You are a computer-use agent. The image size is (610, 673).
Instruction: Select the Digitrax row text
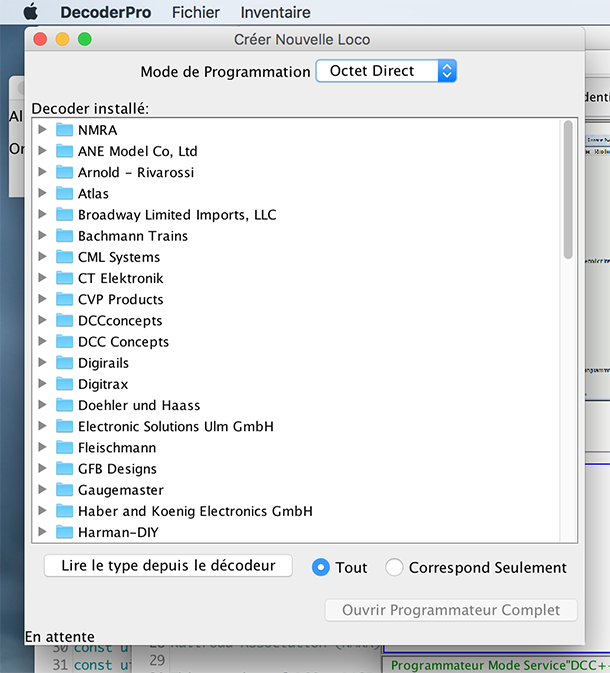pos(103,384)
